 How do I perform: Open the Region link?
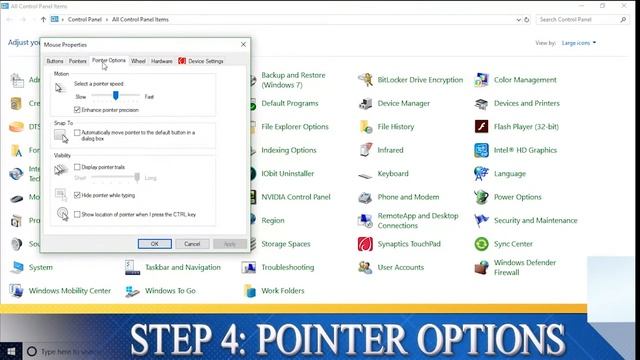pos(273,221)
